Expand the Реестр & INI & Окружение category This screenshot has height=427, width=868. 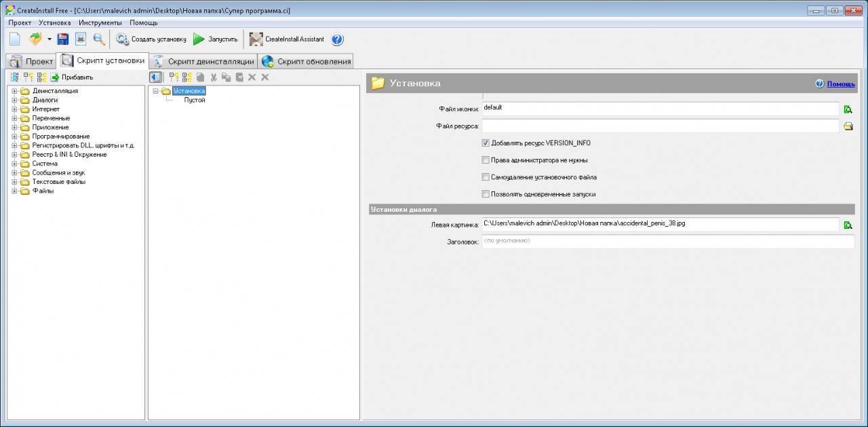click(x=14, y=155)
